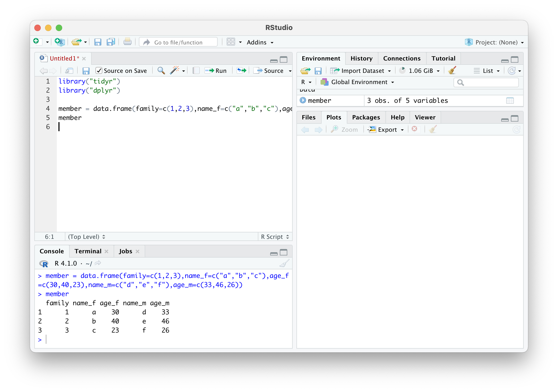Open memory usage 1.06 GiB dropdown
Viewport: 558px width, 392px height.
coord(419,71)
